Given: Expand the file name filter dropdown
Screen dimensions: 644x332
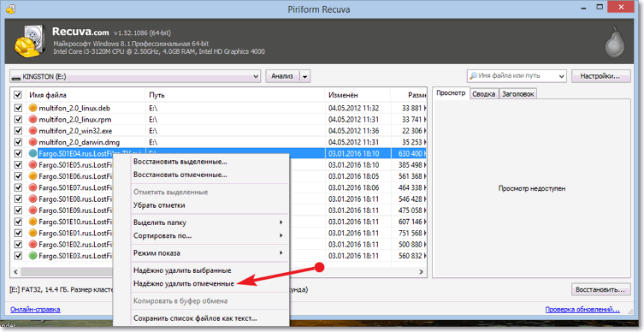Looking at the screenshot, I should (x=561, y=76).
